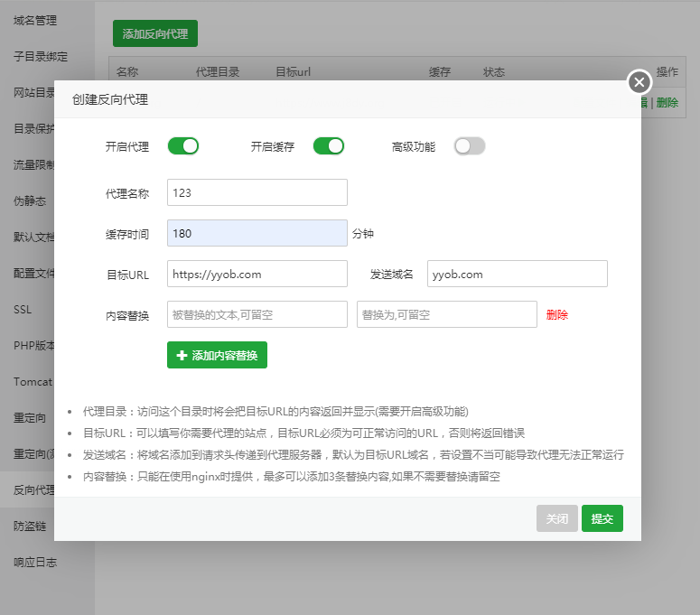Enable the 高级功能 switch
Viewport: 700px width, 615px height.
coord(470,146)
